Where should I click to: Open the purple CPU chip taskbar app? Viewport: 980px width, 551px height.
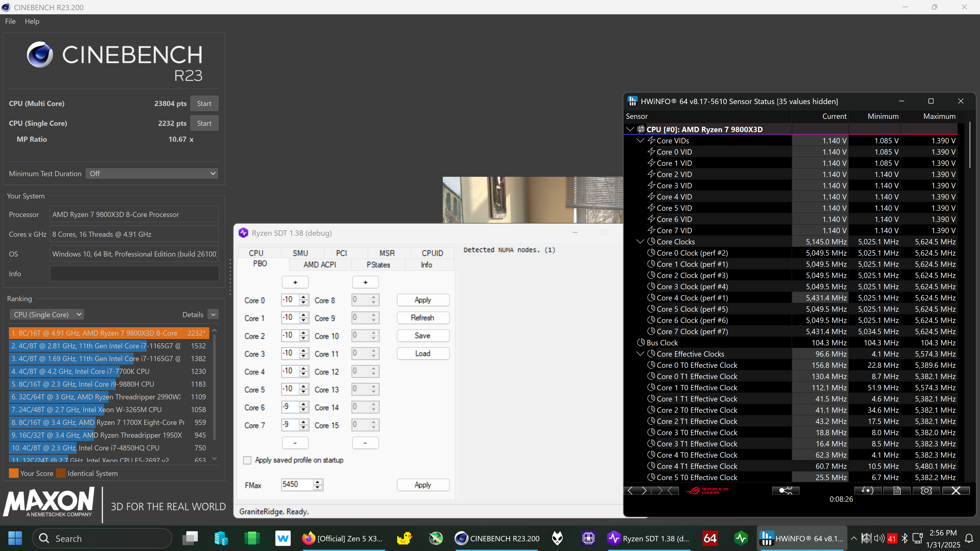coord(588,539)
